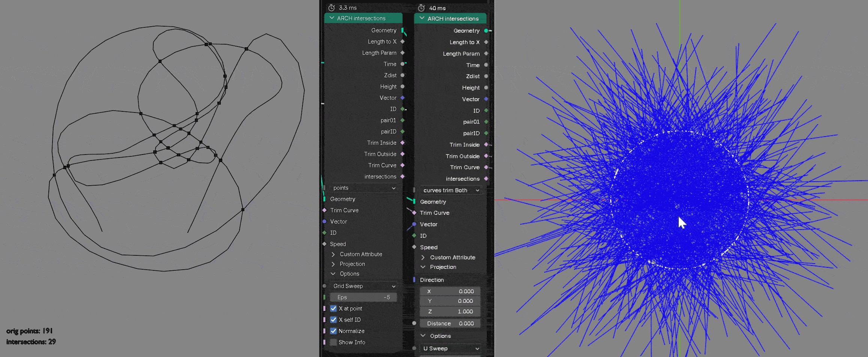The image size is (868, 357).
Task: Click the Trim Curve output socket icon
Action: tap(403, 165)
